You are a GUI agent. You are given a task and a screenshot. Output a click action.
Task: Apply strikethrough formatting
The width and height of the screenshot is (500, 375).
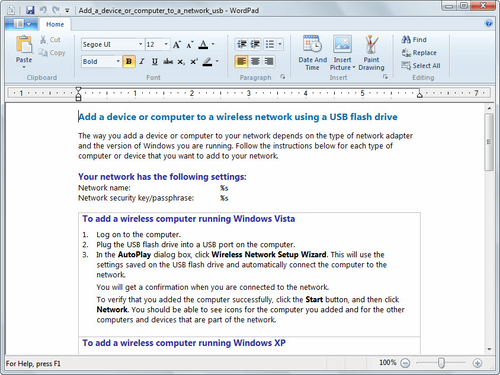click(168, 62)
